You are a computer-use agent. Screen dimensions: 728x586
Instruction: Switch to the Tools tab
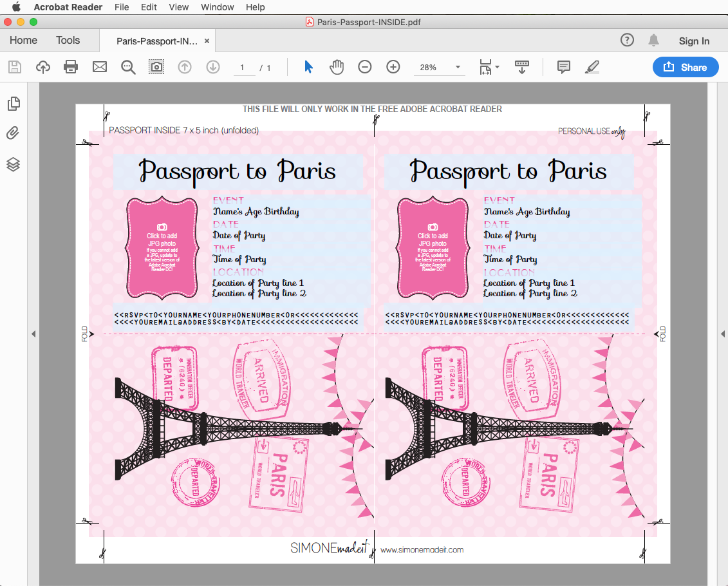68,40
